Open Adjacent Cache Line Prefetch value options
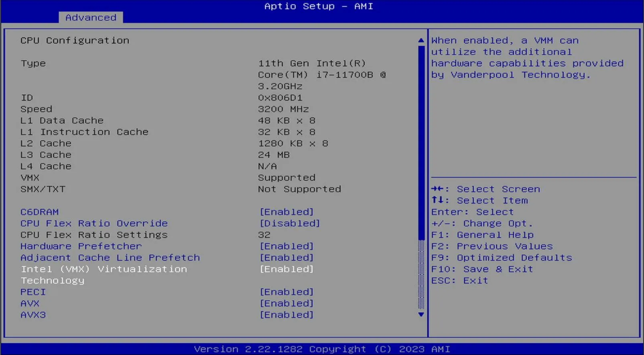This screenshot has width=644, height=355. coord(286,258)
